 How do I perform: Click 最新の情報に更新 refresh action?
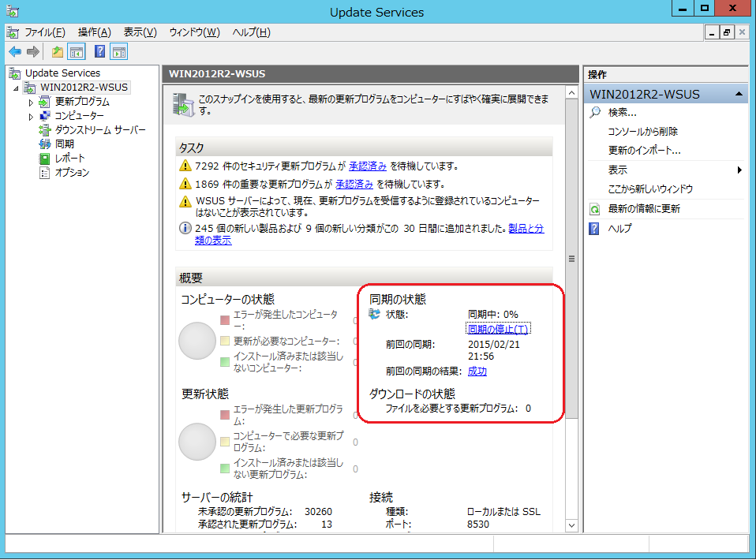644,209
